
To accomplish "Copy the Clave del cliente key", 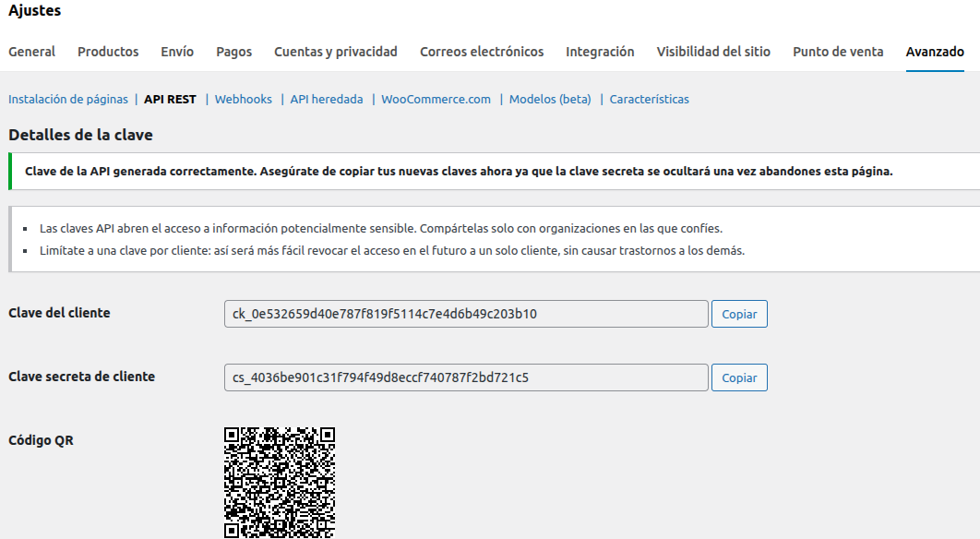I will point(739,314).
